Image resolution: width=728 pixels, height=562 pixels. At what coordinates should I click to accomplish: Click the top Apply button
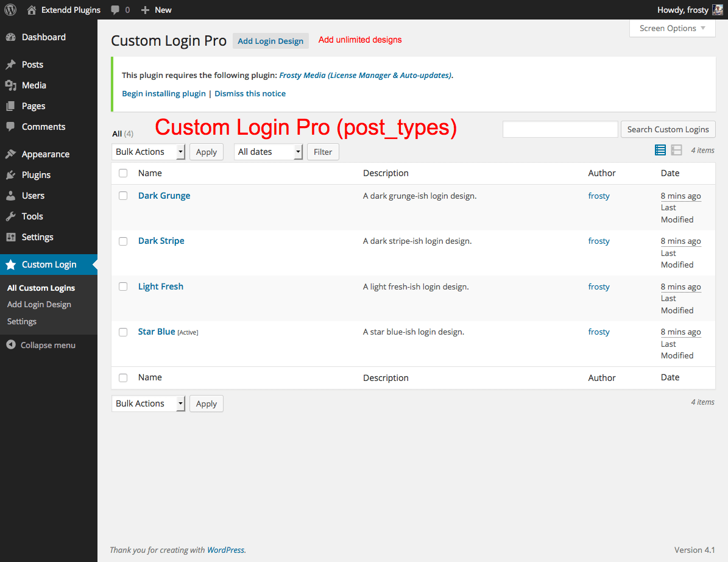[207, 152]
